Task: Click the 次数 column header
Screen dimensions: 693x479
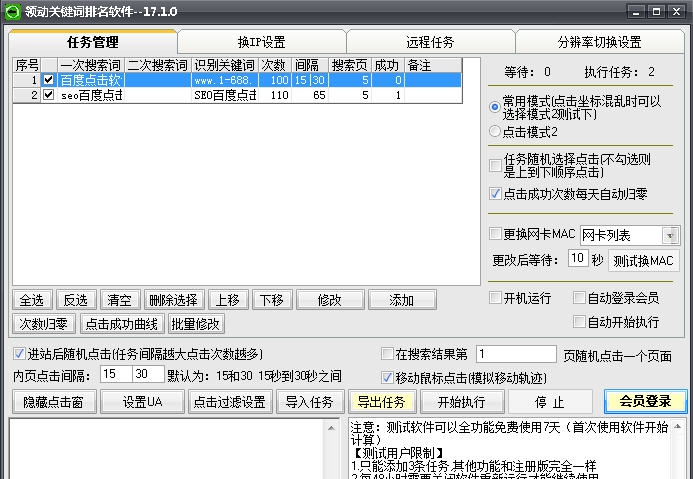Action: (x=275, y=65)
